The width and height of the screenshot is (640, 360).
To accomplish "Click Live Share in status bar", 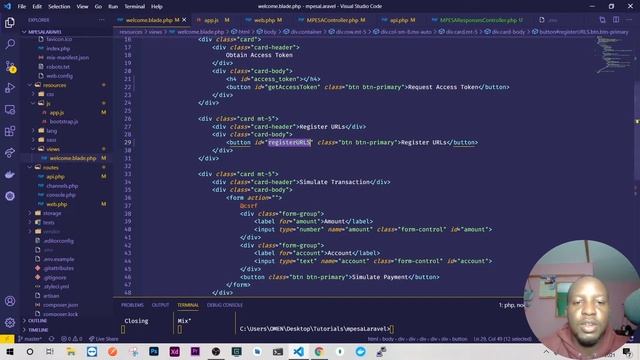I will pos(103,339).
